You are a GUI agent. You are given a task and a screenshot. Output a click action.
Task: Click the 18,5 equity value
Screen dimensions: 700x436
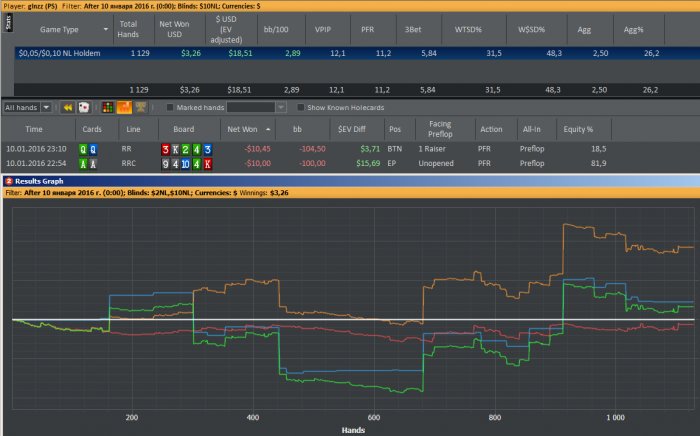pos(598,149)
